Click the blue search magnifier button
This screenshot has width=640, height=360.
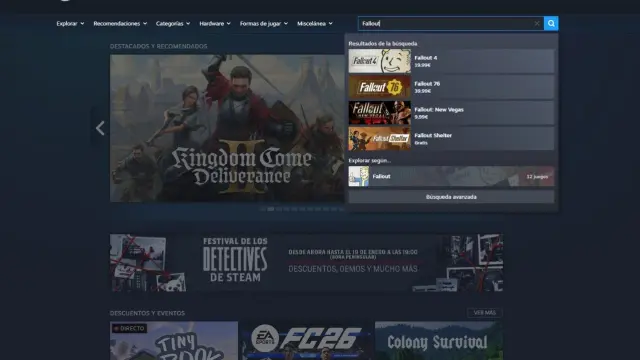(551, 24)
